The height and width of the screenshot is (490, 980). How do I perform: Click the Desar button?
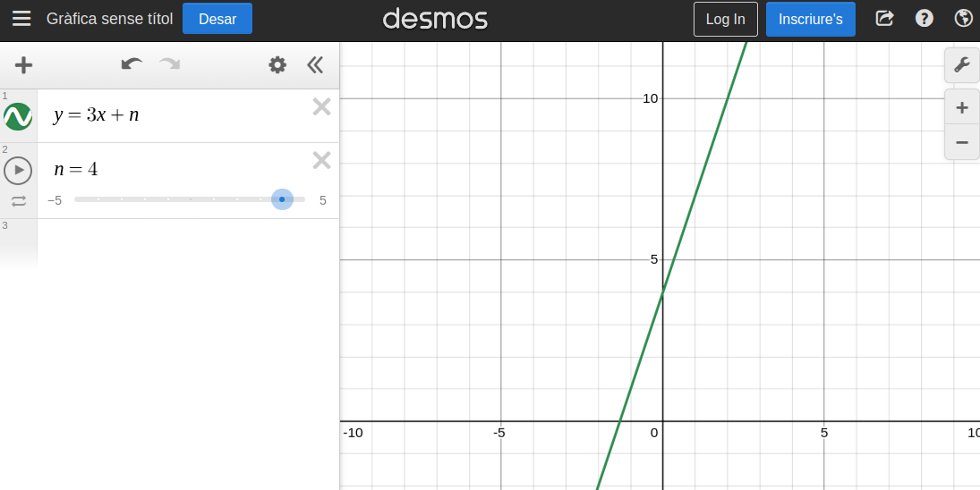tap(217, 19)
